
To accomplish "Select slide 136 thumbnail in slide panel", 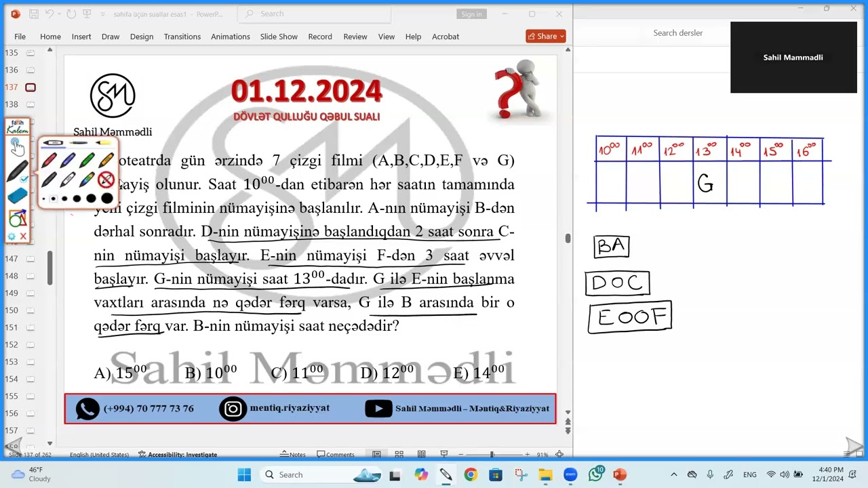I will (x=30, y=70).
